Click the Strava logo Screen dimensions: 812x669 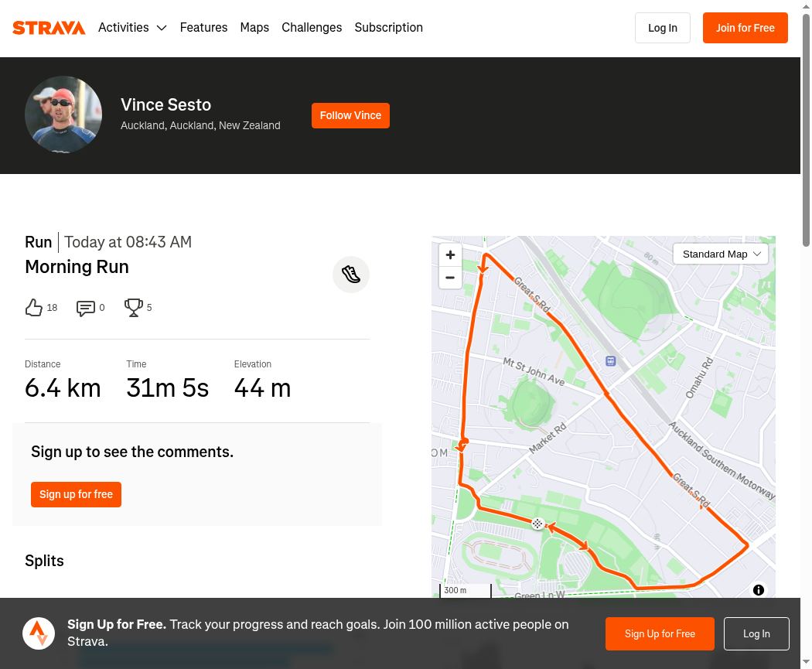point(49,27)
